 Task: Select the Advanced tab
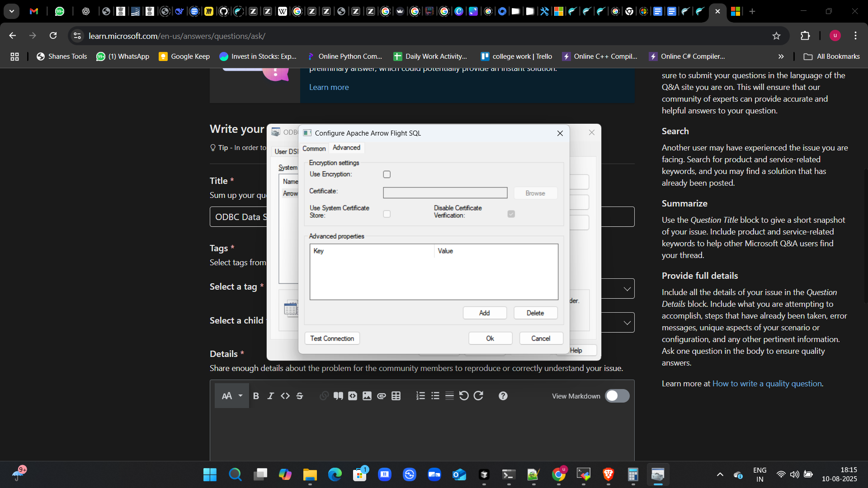click(346, 148)
